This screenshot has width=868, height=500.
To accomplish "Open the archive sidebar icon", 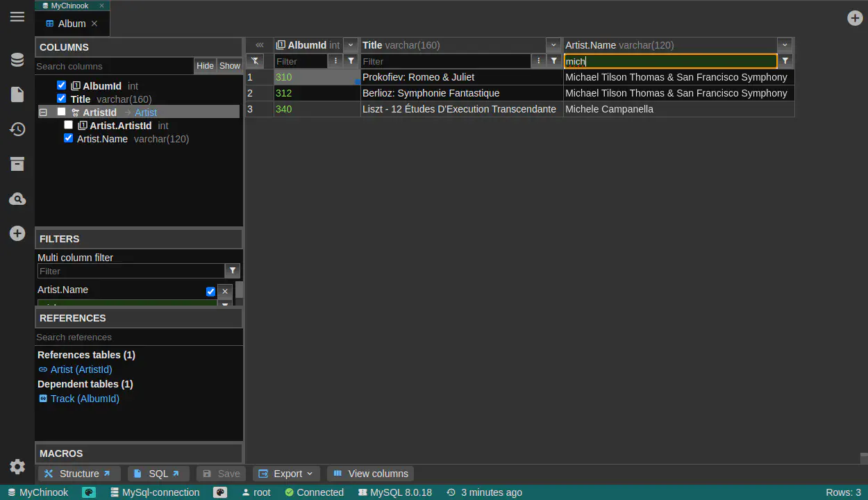I will pyautogui.click(x=17, y=164).
